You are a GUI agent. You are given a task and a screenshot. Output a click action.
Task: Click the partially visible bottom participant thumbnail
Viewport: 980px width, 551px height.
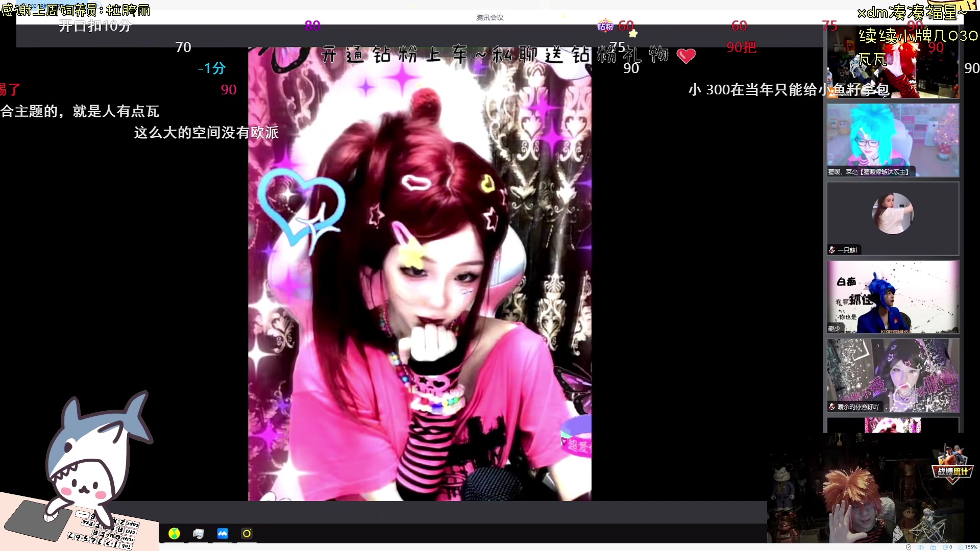coord(893,425)
